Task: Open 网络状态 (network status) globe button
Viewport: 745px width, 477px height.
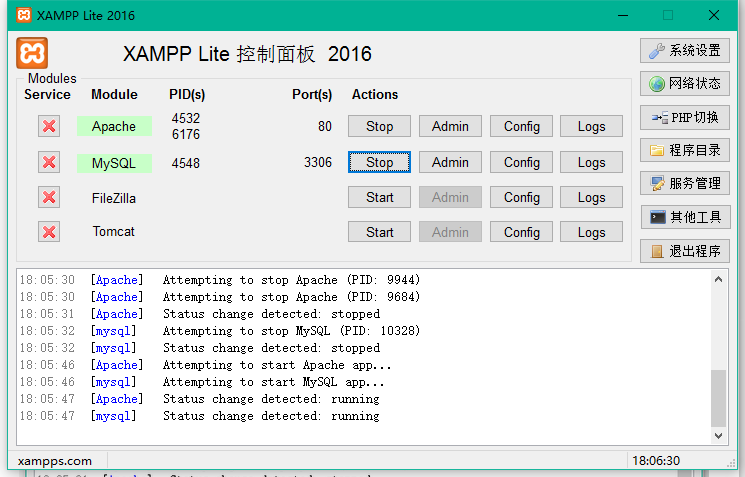Action: coord(685,84)
